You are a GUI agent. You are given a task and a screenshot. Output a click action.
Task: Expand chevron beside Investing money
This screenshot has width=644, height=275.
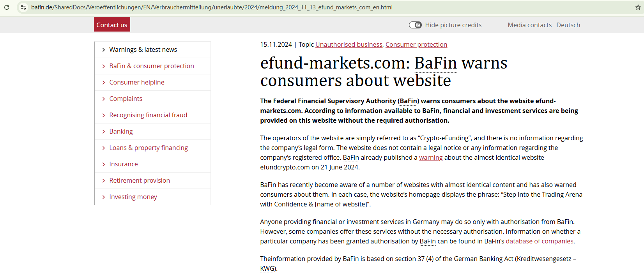(x=103, y=197)
